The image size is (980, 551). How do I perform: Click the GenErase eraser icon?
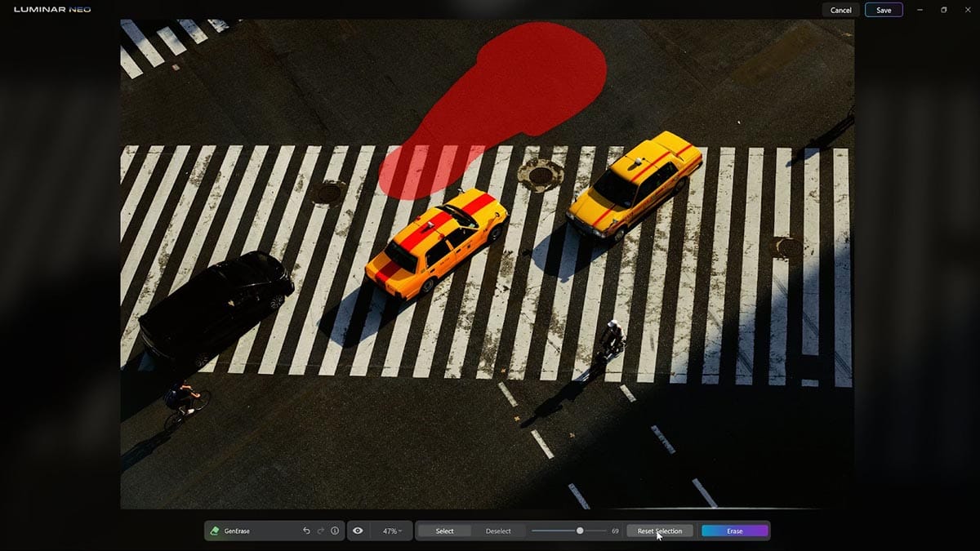coord(215,531)
